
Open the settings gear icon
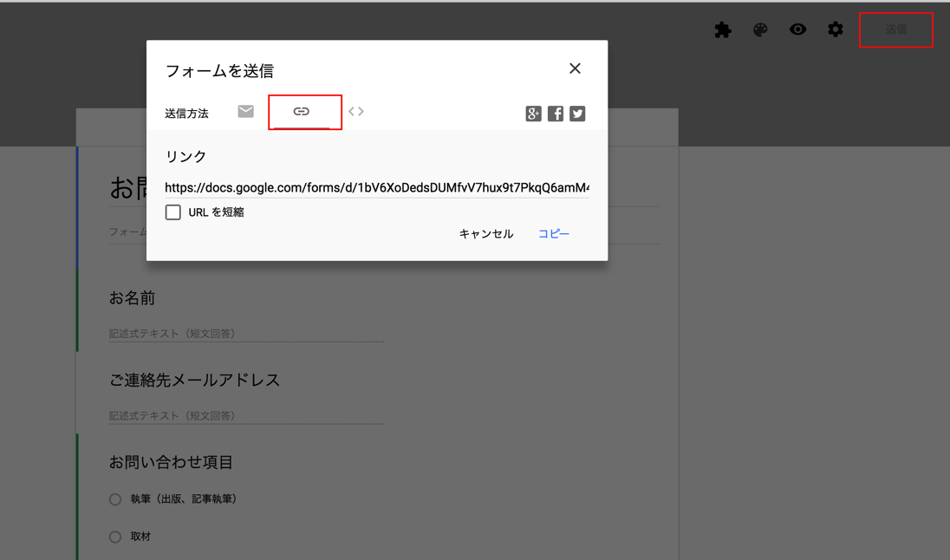tap(836, 29)
